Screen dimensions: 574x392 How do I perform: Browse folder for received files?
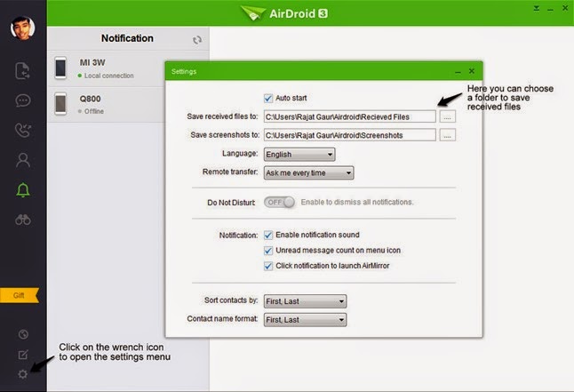(447, 116)
